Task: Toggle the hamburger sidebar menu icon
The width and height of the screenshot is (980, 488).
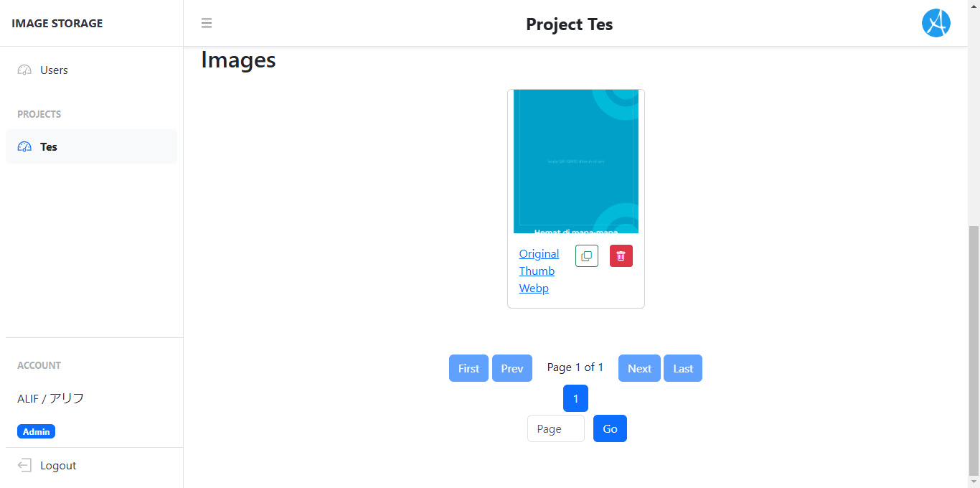Action: click(207, 23)
